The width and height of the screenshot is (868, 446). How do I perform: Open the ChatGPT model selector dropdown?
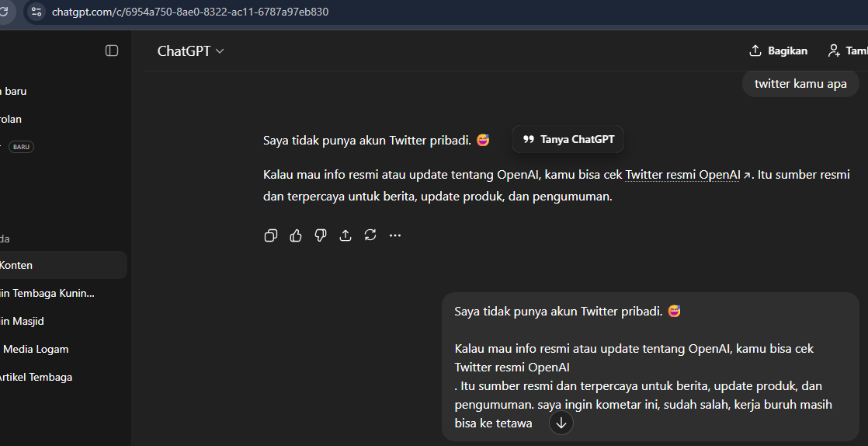(x=190, y=51)
